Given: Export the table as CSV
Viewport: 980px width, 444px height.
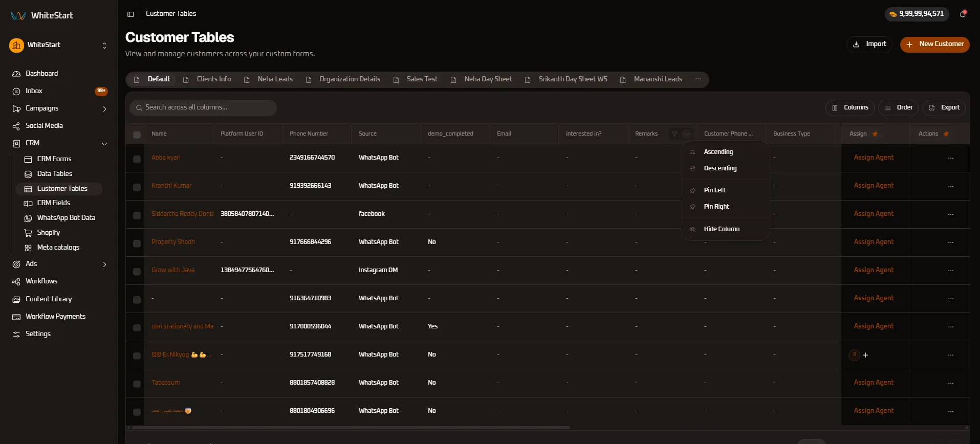Looking at the screenshot, I should [944, 108].
